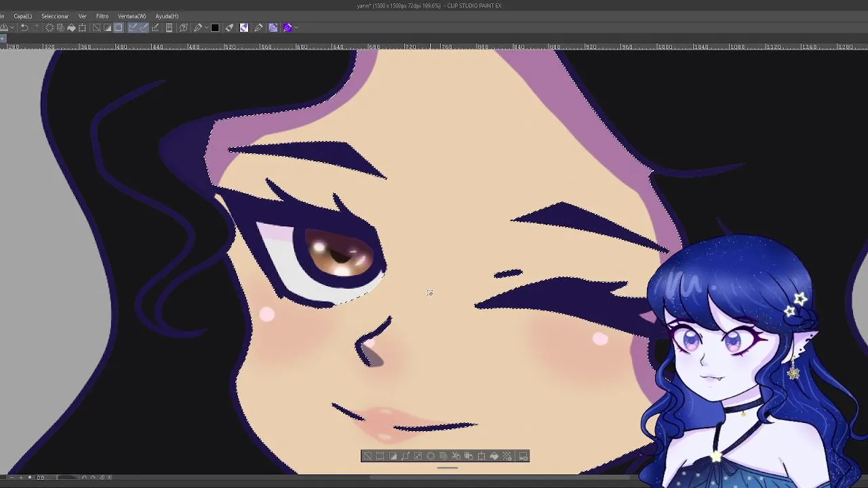
Task: Open the Filtro menu
Action: tap(102, 16)
